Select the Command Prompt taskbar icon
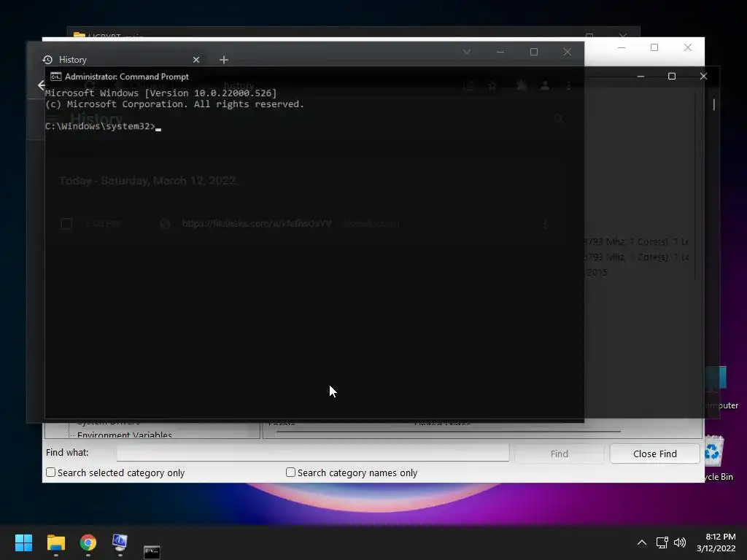 (x=152, y=551)
